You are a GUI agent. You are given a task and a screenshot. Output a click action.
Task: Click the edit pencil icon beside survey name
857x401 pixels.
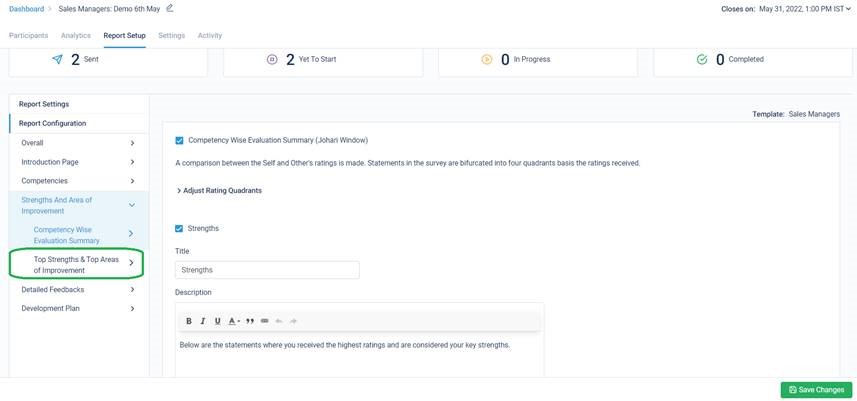tap(169, 8)
